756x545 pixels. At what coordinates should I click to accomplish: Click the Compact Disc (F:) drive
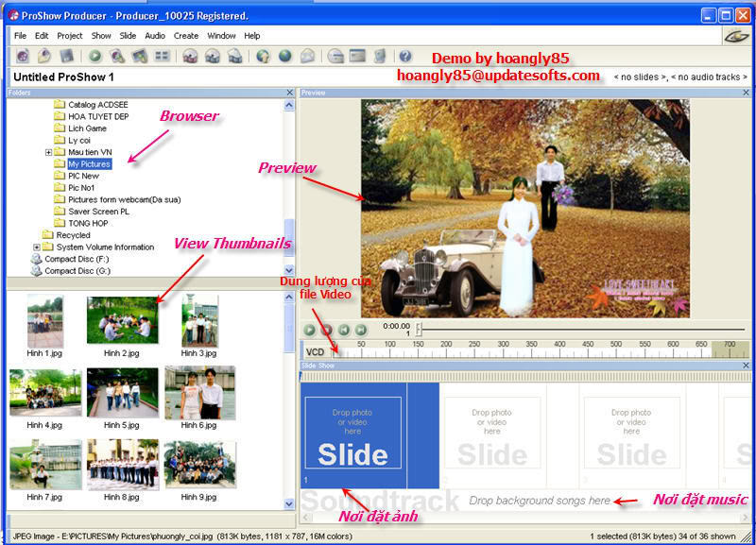pyautogui.click(x=70, y=259)
